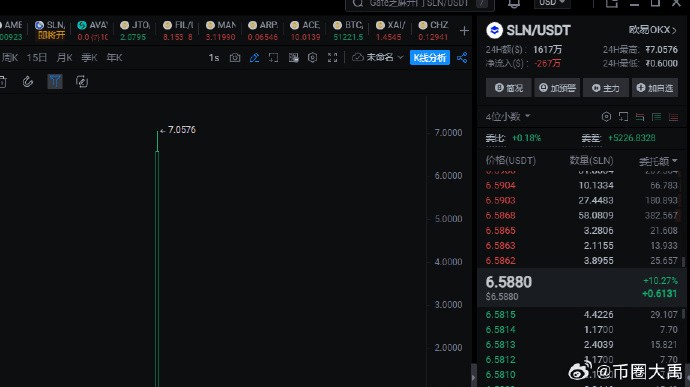Switch to the MAN ticker tab
The height and width of the screenshot is (387, 690).
(x=220, y=30)
